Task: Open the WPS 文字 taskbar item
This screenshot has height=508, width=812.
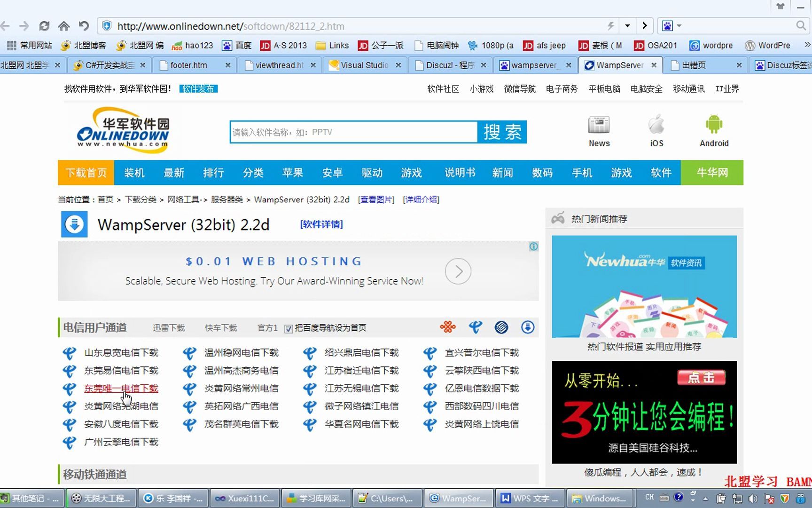Action: click(x=530, y=498)
